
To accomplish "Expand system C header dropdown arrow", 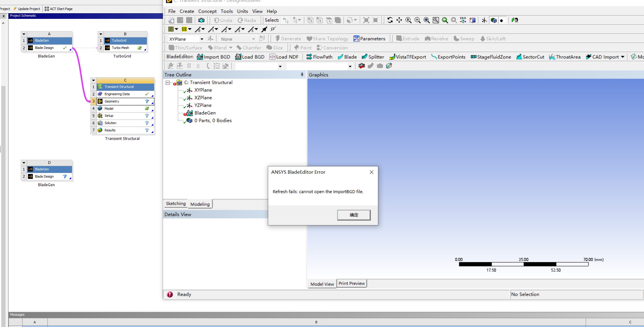I will coord(94,80).
